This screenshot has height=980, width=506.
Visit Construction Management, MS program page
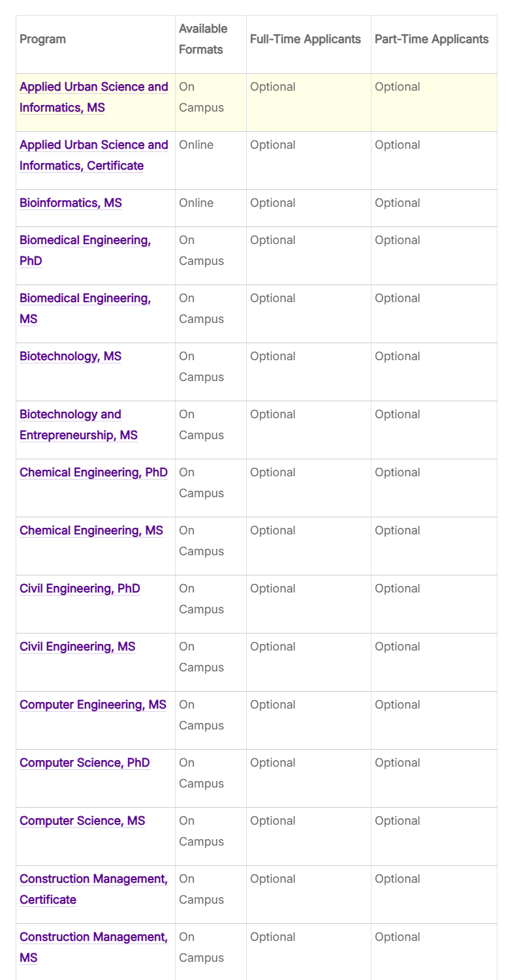click(93, 938)
